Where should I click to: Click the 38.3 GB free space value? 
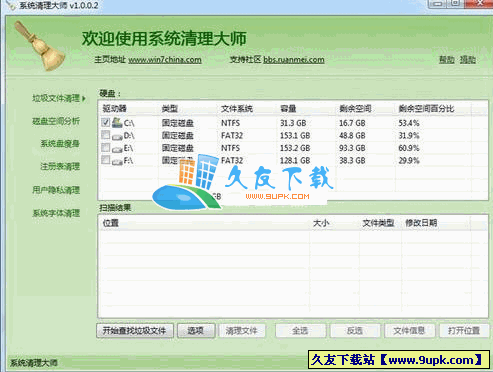(352, 161)
